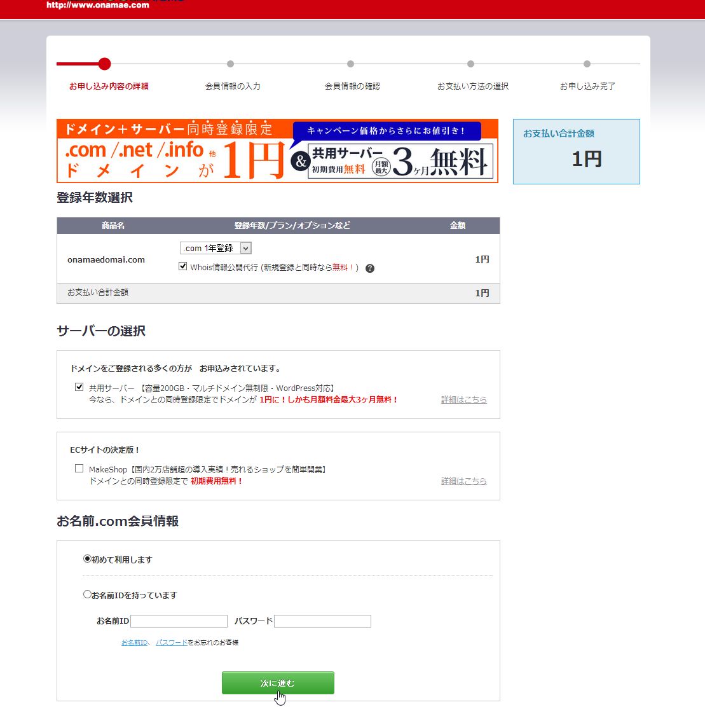Uncheck the 共用サーバー checkbox

pos(79,387)
